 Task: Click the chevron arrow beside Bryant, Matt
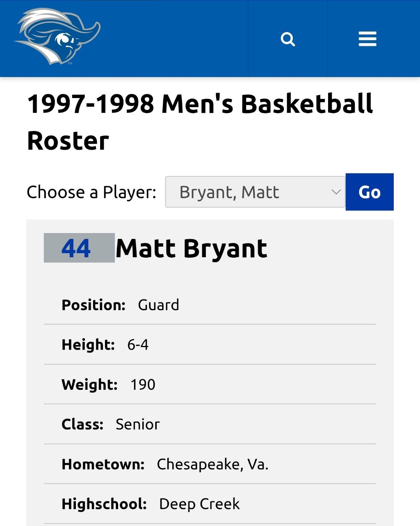coord(336,192)
